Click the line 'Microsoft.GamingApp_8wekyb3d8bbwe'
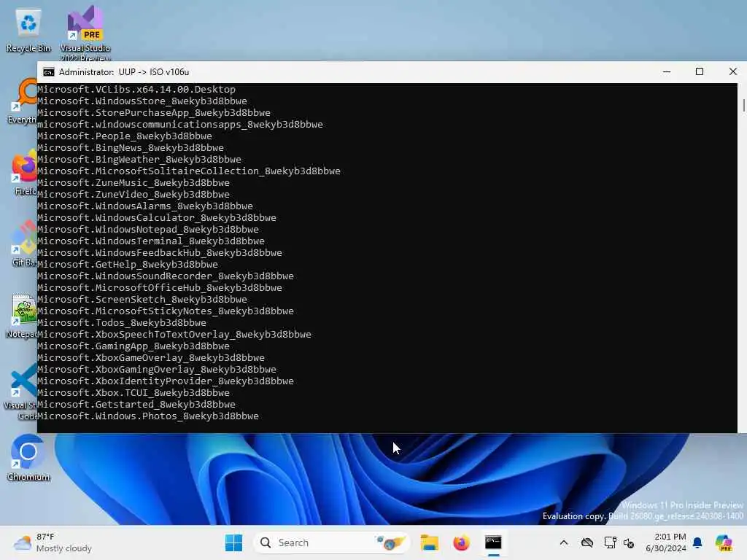747x560 pixels. [133, 346]
